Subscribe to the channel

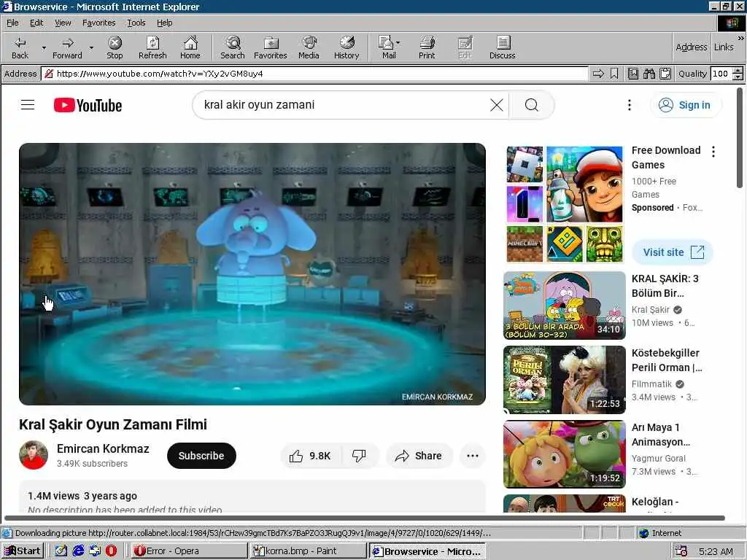pyautogui.click(x=201, y=455)
